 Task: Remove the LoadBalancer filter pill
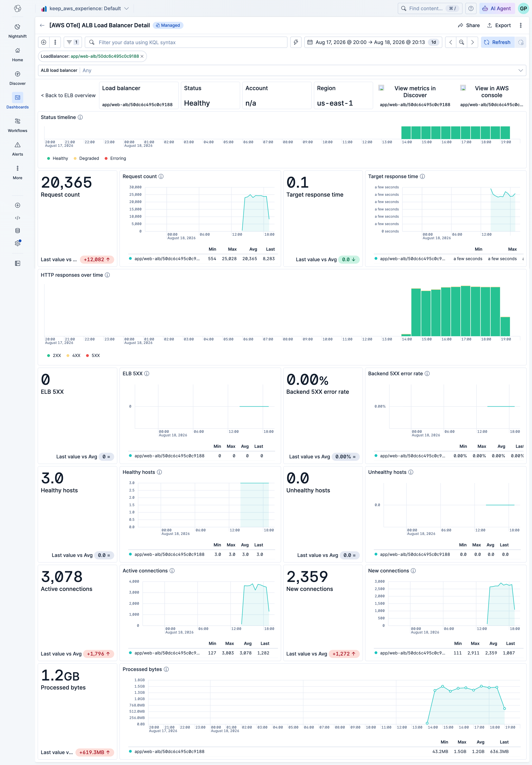click(x=142, y=56)
